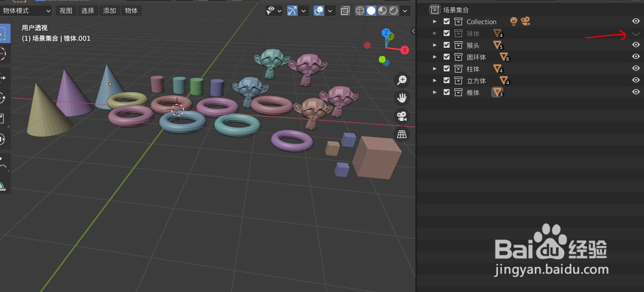Click the blue Z axis on gizmo
This screenshot has height=292, width=644.
386,32
